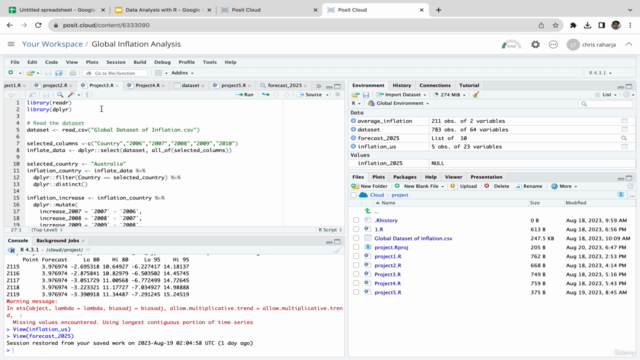Open the Session menu
Image resolution: width=640 pixels, height=360 pixels.
(x=116, y=62)
